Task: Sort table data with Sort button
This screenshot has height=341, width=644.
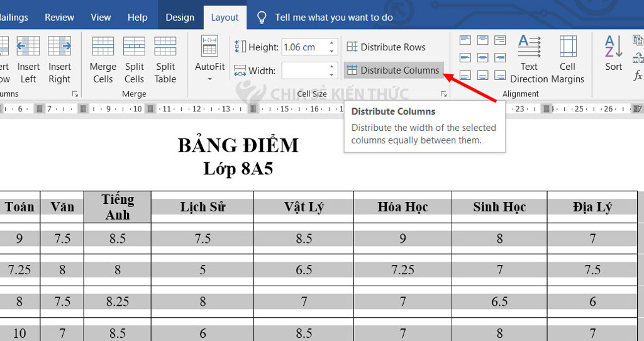Action: [x=614, y=53]
